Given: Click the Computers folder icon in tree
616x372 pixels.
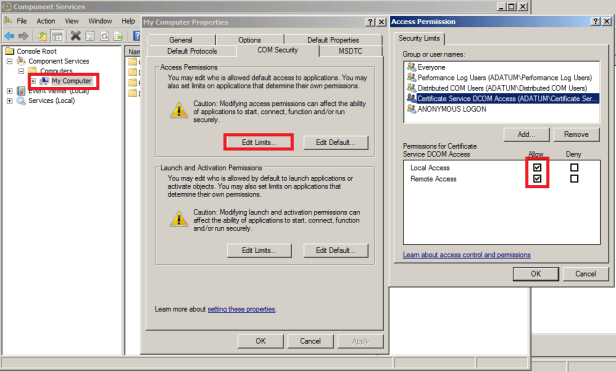Looking at the screenshot, I should [x=33, y=70].
